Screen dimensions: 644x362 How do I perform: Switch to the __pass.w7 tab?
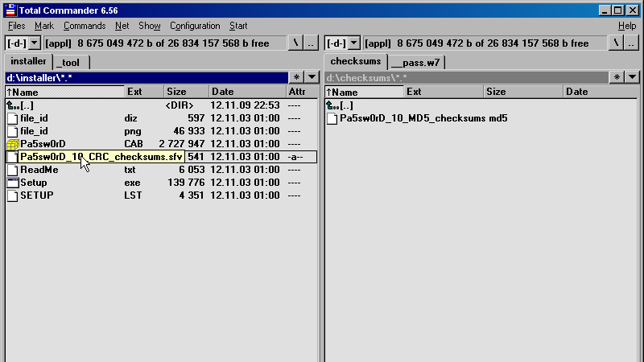pos(416,63)
